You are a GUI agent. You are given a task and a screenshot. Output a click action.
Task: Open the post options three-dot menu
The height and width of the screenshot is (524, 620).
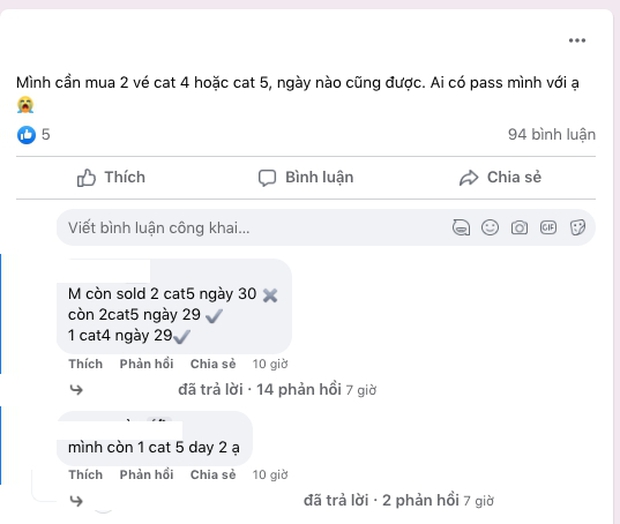point(577,41)
